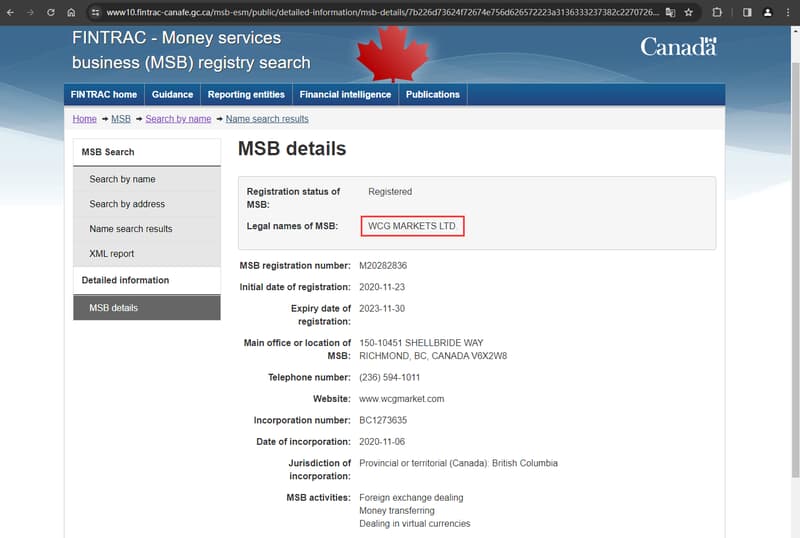Follow the Home breadcrumb link
Viewport: 800px width, 538px height.
click(x=84, y=119)
